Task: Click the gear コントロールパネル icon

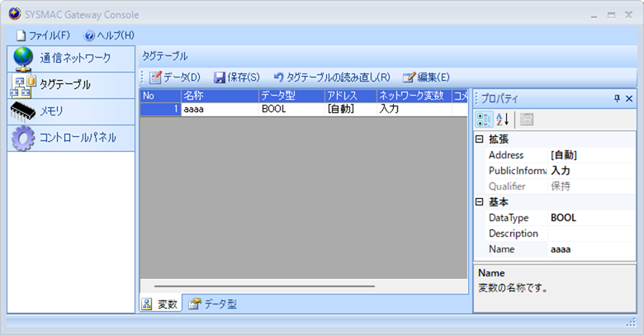Action: (23, 139)
